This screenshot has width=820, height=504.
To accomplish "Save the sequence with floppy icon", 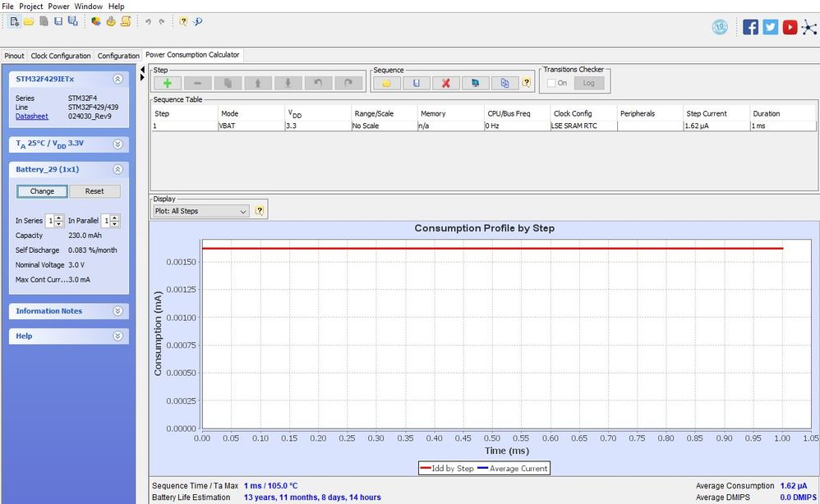I will 417,83.
